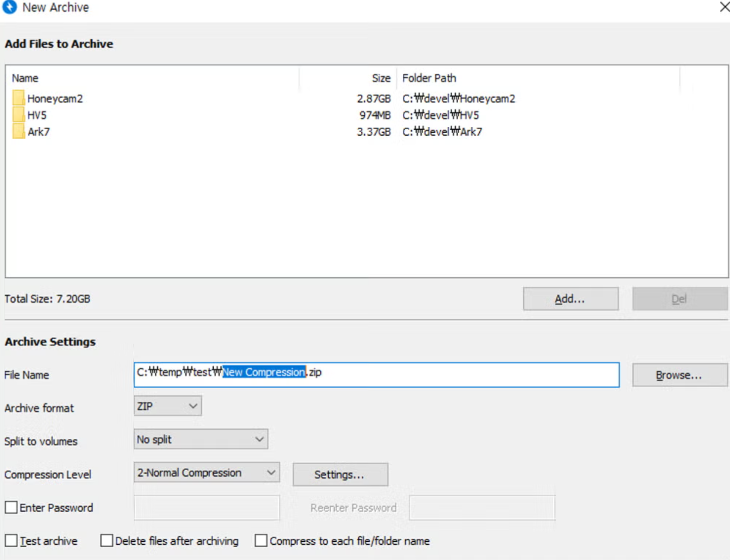Viewport: 730px width, 560px height.
Task: Click the Total Size: 7.20GB label
Action: pos(47,299)
